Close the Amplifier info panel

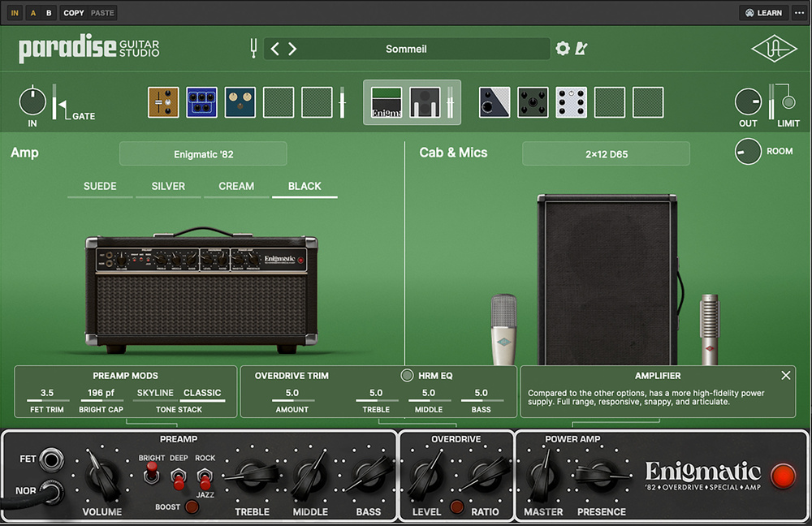[x=785, y=376]
